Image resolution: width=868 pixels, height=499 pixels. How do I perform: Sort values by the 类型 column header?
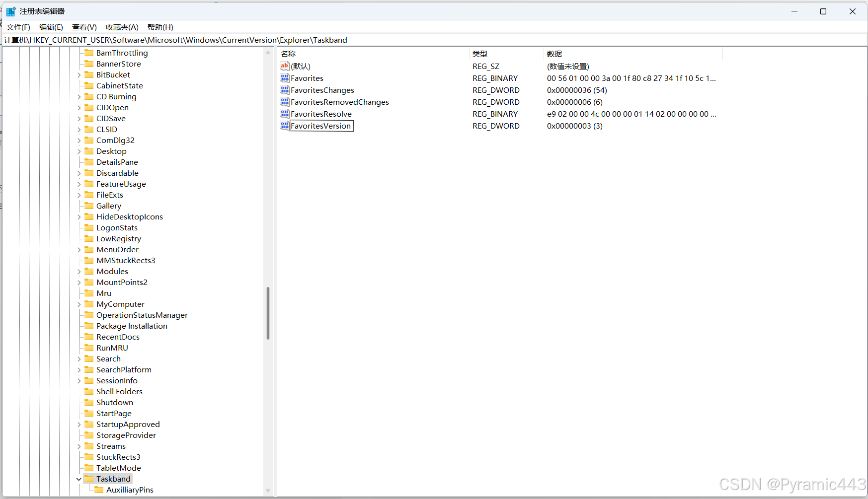tap(506, 54)
